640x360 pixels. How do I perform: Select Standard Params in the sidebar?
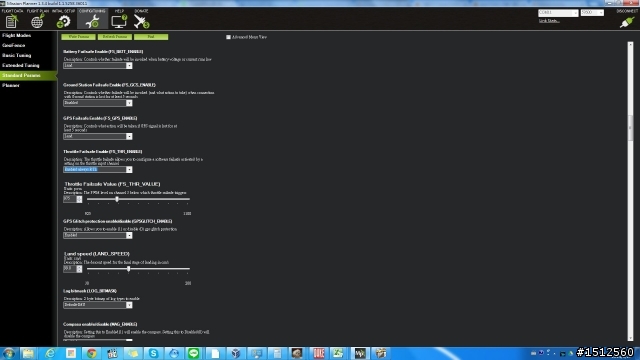pos(28,76)
